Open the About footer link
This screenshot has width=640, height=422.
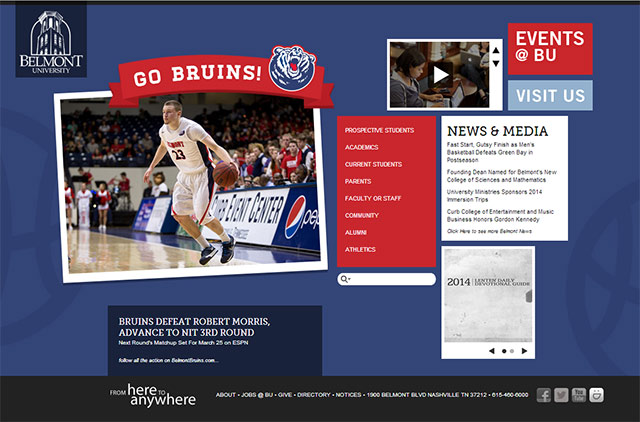click(226, 395)
